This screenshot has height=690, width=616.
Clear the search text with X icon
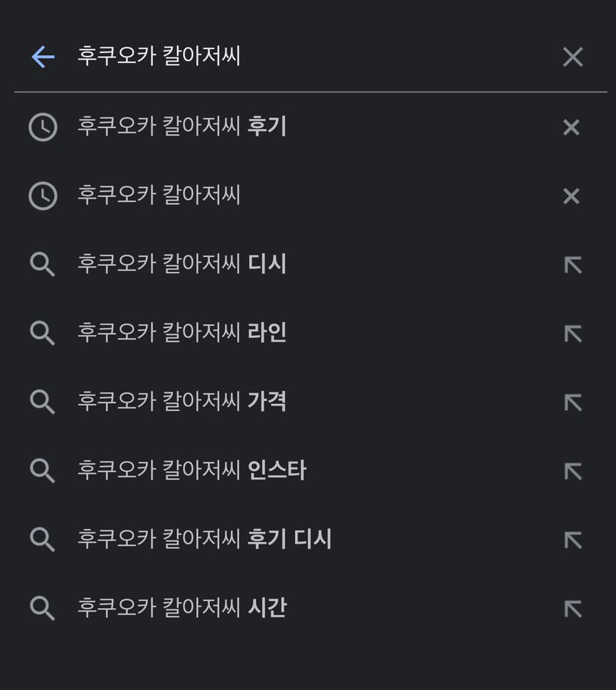(x=572, y=57)
